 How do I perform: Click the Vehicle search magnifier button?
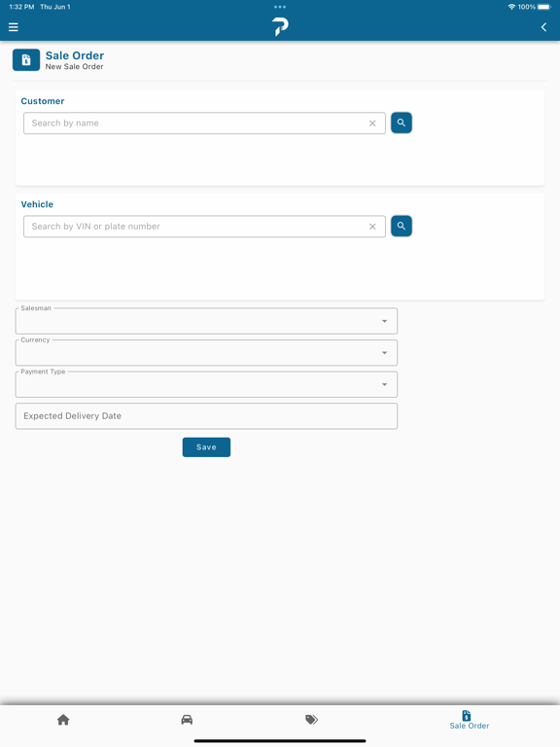click(402, 226)
